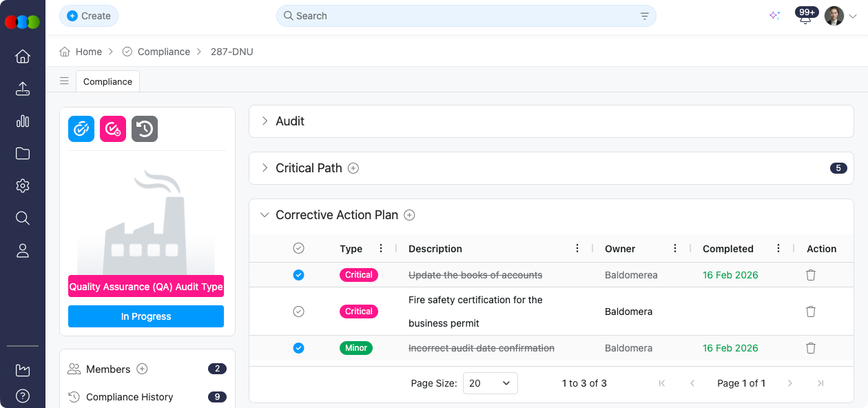Open the Home icon in the left sidebar
This screenshot has height=408, width=868.
tap(23, 57)
